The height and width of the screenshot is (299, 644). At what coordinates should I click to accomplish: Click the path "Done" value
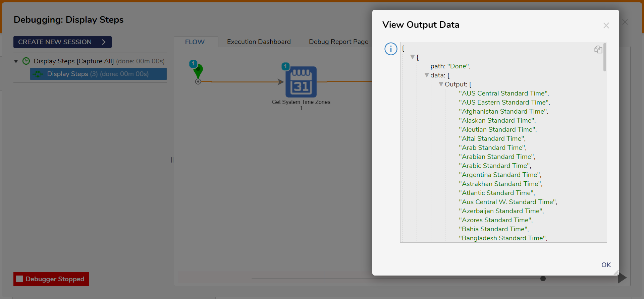click(x=458, y=66)
